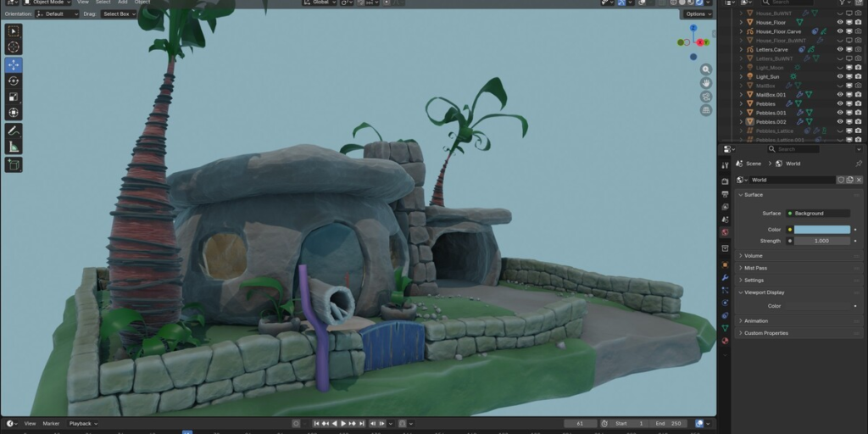Toggle render camera icon for Pebbles

(858, 104)
